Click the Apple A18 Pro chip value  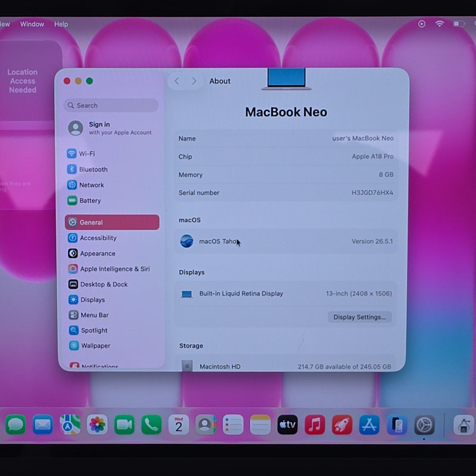click(373, 157)
